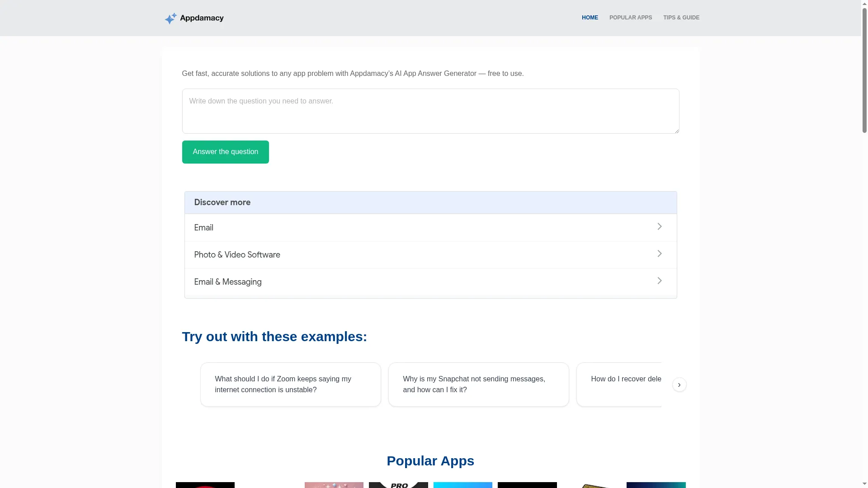Click the 'Try out with these examples:' heading
Screen dimensions: 868x488
[x=274, y=337]
